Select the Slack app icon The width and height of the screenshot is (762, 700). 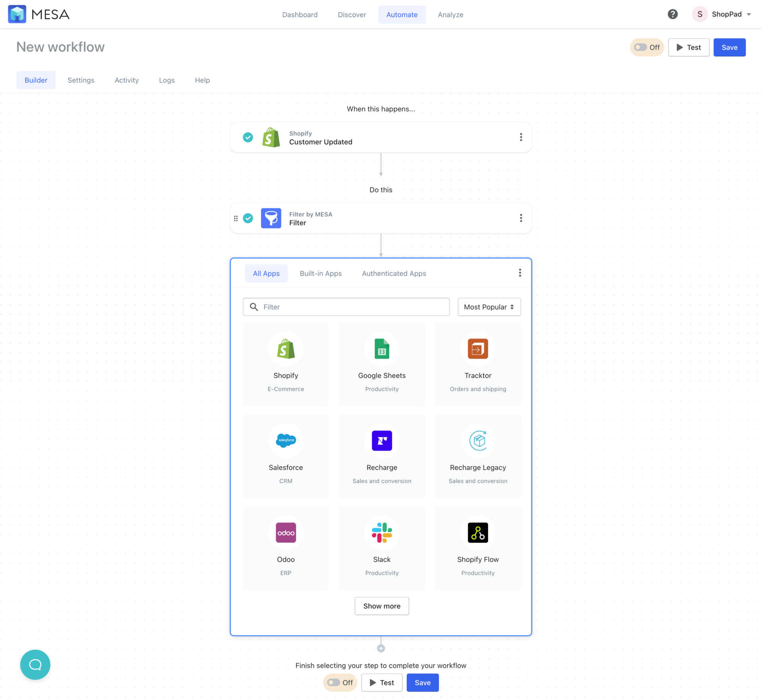(381, 533)
